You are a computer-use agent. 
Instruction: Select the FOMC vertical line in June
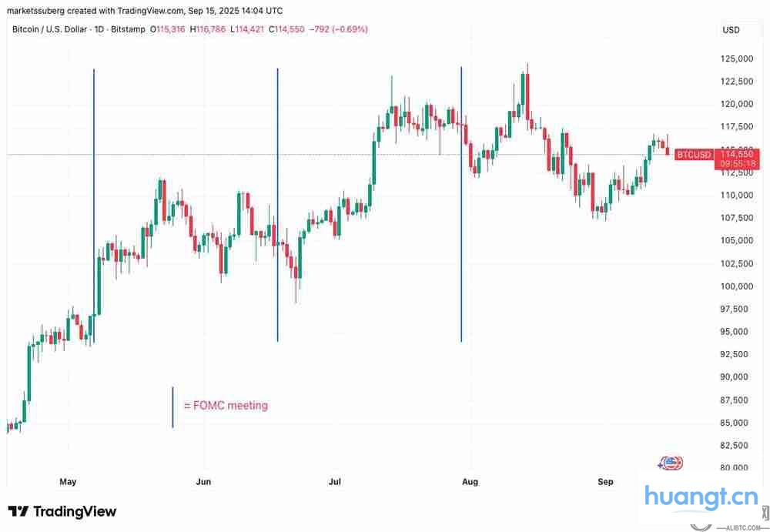point(277,204)
